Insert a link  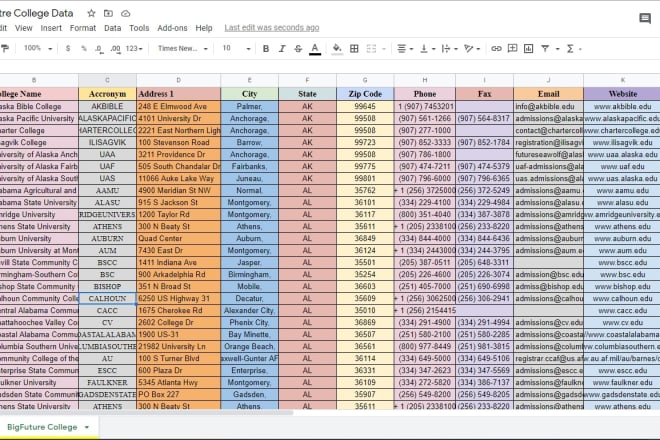click(x=496, y=49)
